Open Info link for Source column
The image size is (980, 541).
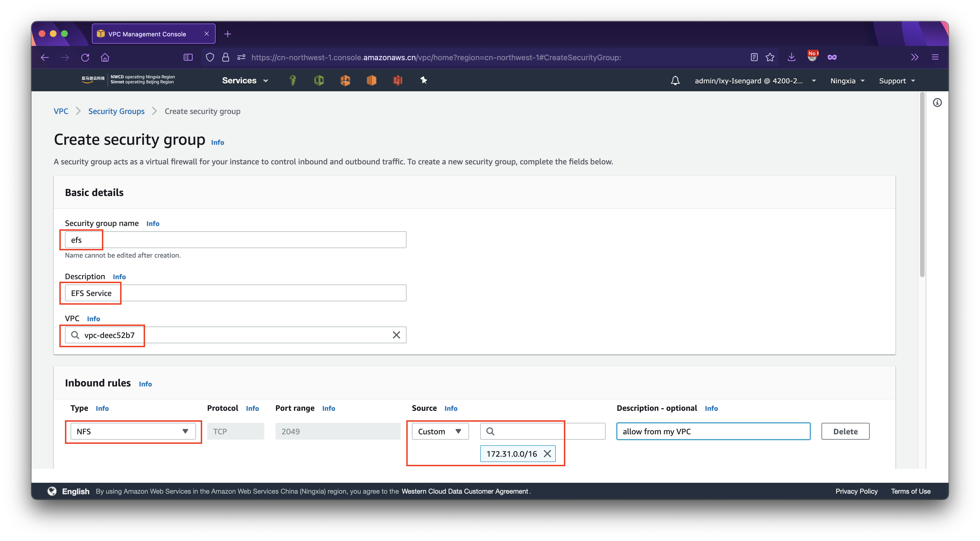(x=451, y=408)
